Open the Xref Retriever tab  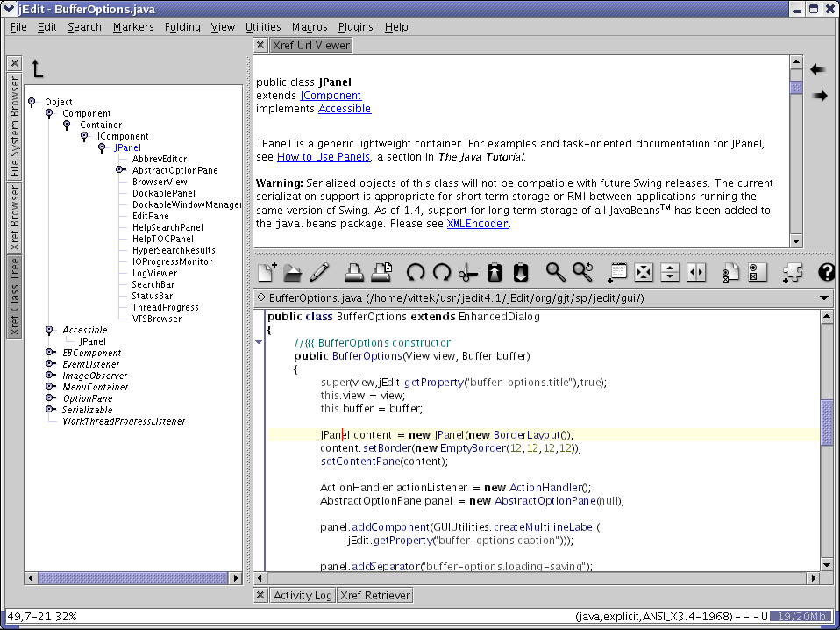tap(375, 595)
